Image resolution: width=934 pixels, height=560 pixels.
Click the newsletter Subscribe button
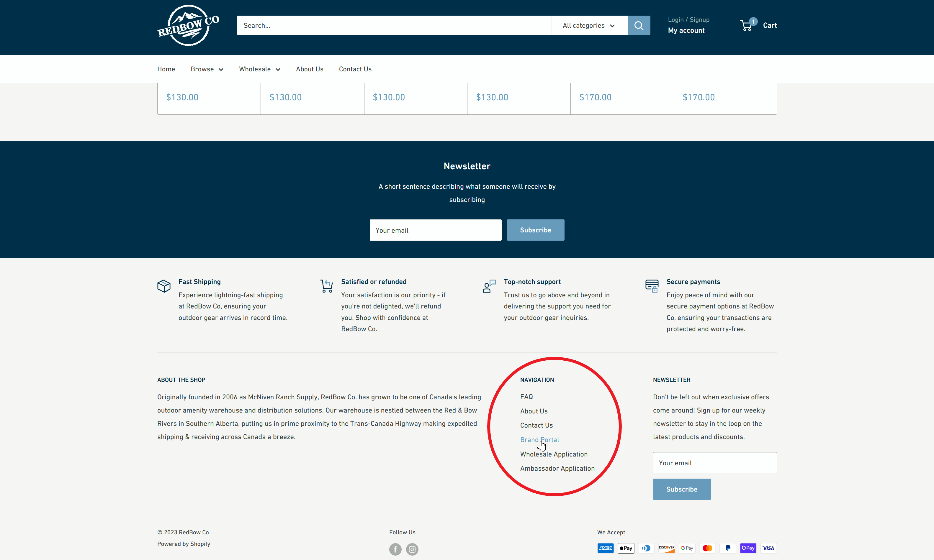pyautogui.click(x=535, y=230)
